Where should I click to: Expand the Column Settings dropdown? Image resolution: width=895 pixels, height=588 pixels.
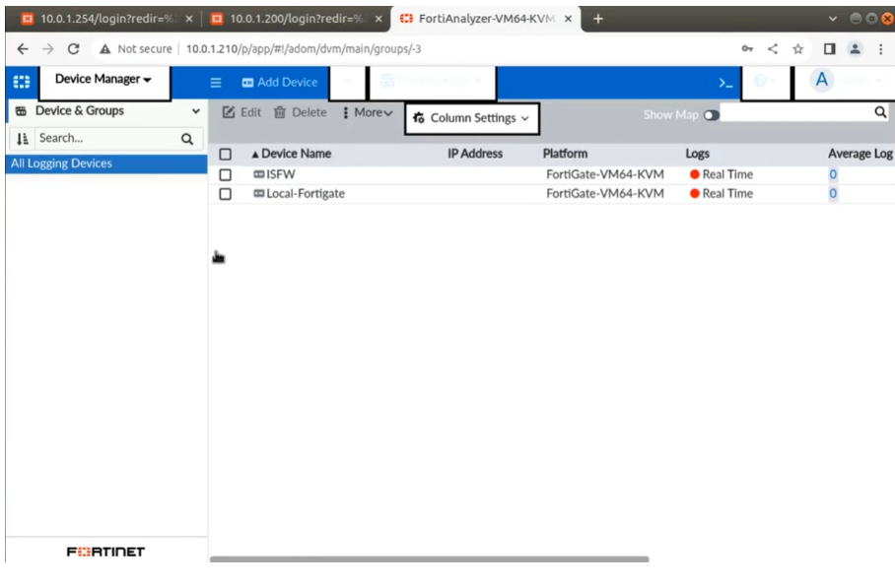pos(470,118)
